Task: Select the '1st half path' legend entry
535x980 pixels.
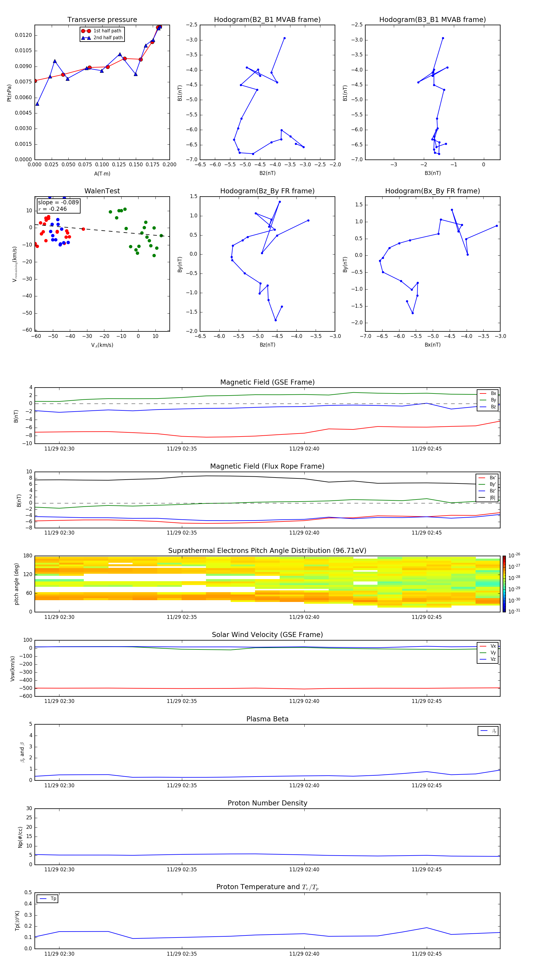Action: pyautogui.click(x=101, y=31)
